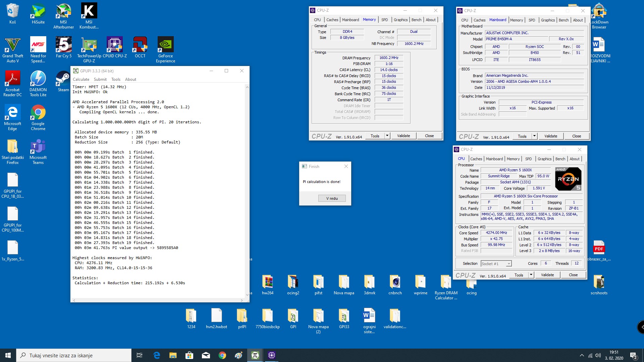
Task: Launch Far Cry 5 shortcut
Action: [x=64, y=47]
